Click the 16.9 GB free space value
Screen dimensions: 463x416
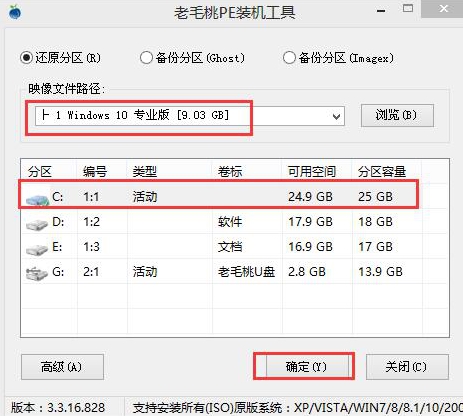[310, 247]
